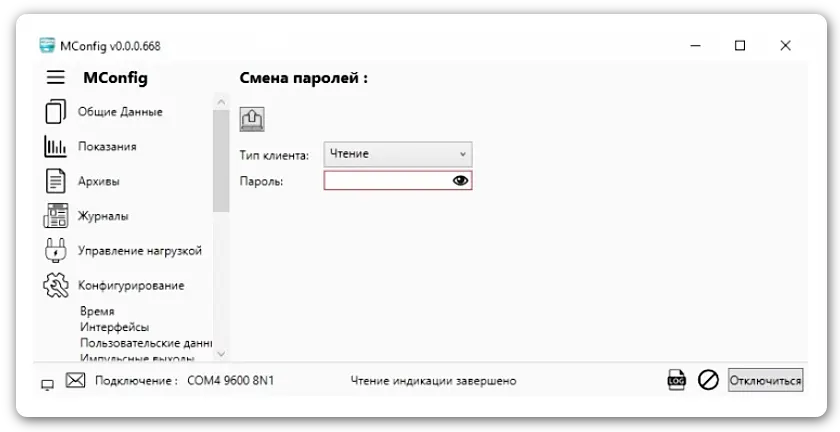This screenshot has height=432, width=840.
Task: Click the Отключиться button
Action: 766,381
